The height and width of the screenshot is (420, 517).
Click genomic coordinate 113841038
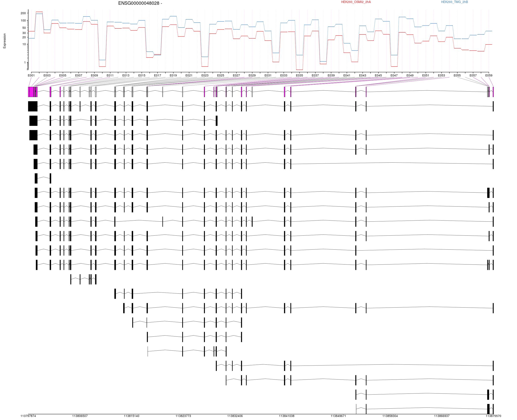pyautogui.click(x=287, y=416)
